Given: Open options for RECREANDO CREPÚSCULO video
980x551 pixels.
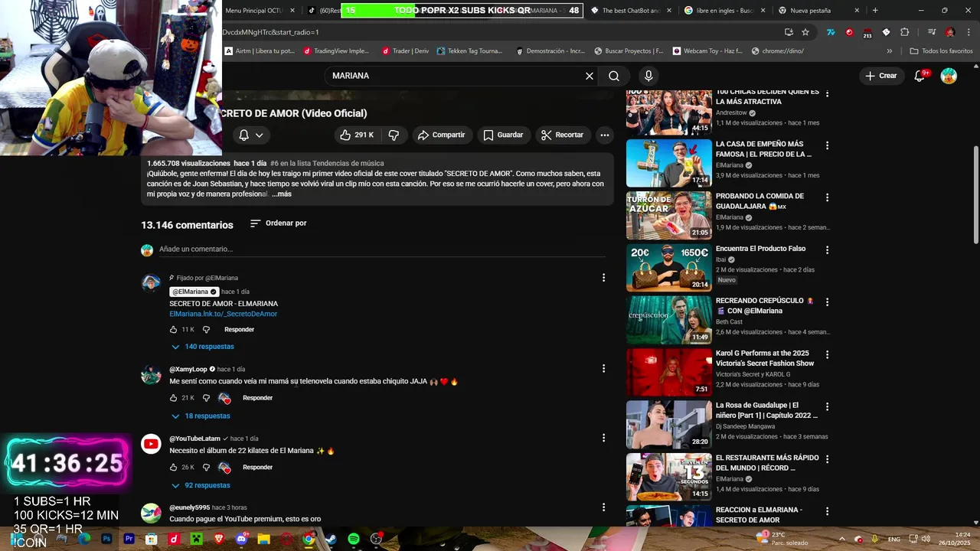Looking at the screenshot, I should tap(827, 302).
